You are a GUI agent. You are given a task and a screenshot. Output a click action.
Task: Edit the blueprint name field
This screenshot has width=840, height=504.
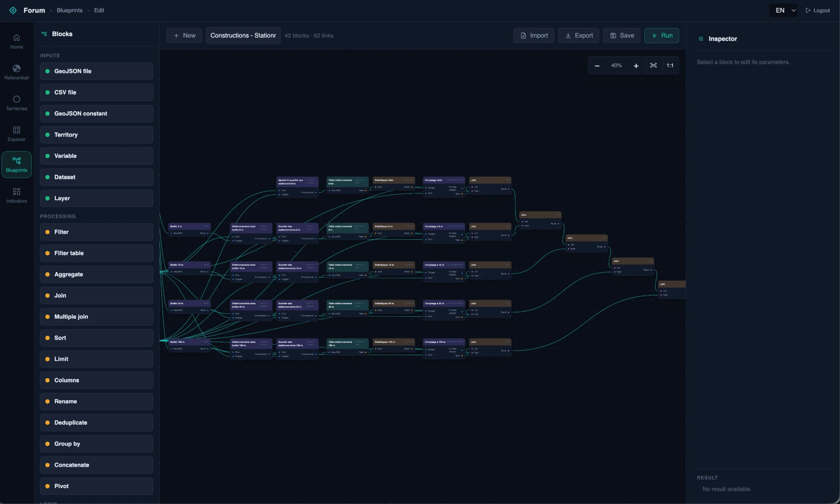[243, 36]
